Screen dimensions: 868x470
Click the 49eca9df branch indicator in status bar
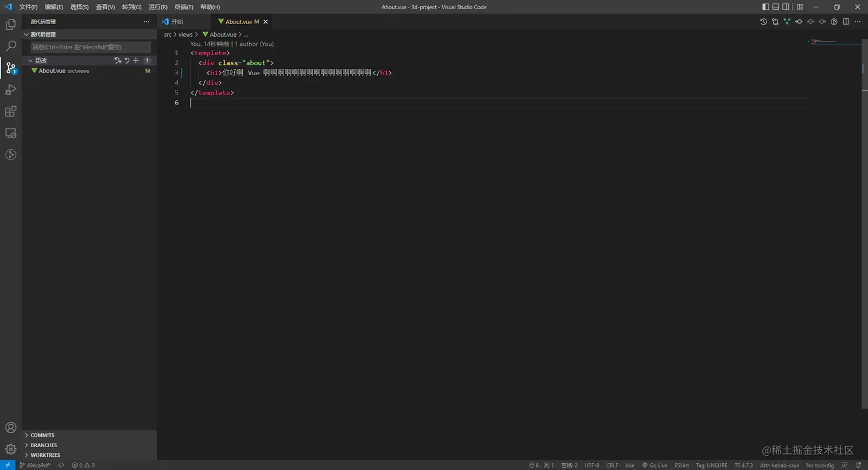(35, 465)
